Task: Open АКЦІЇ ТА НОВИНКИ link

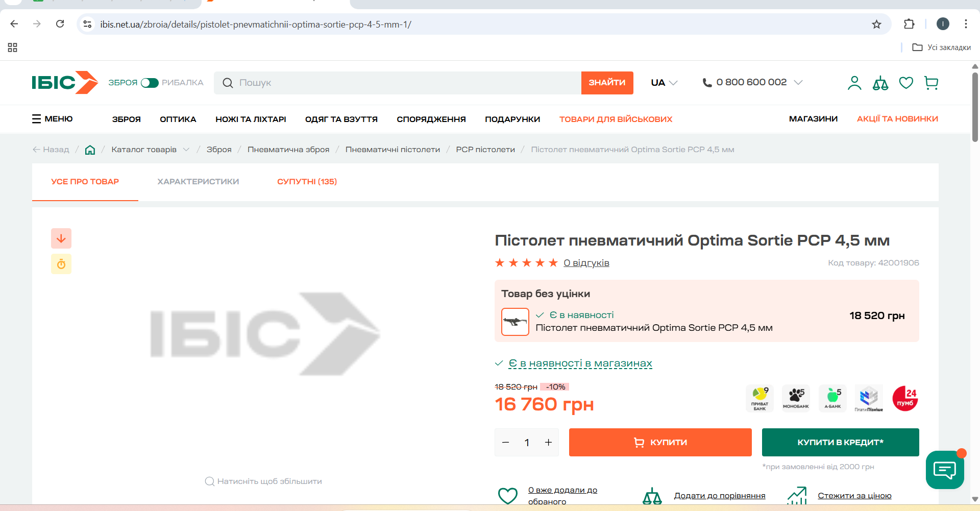Action: point(897,118)
